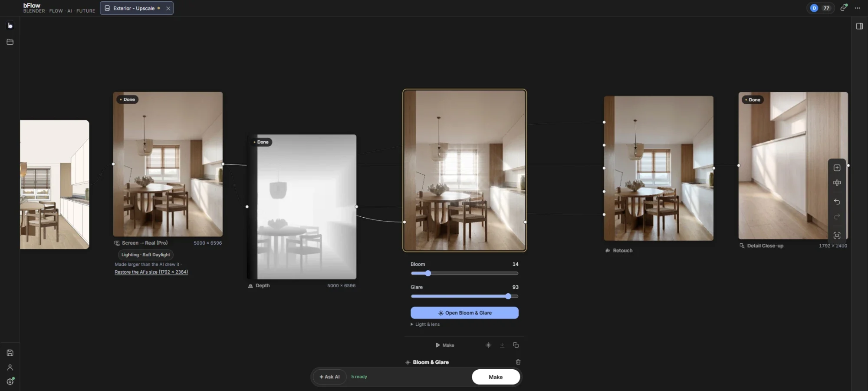Close the Exterior - Upscale tab

pos(168,8)
